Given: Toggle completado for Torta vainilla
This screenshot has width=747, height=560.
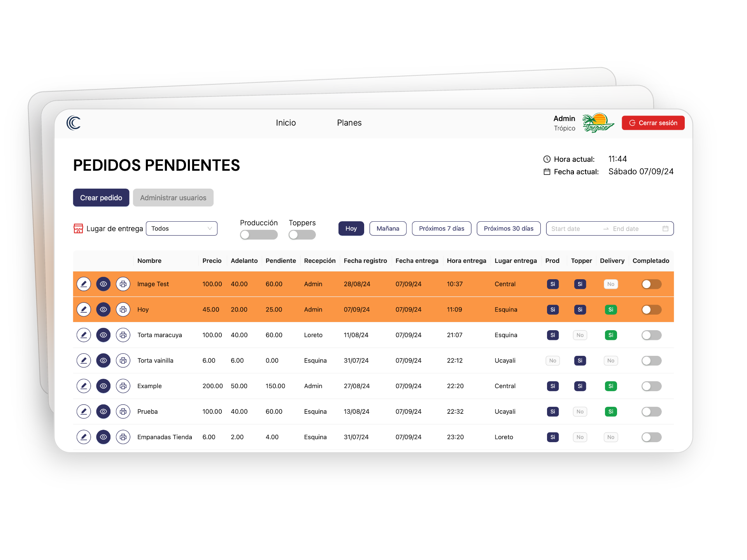Looking at the screenshot, I should pyautogui.click(x=651, y=361).
